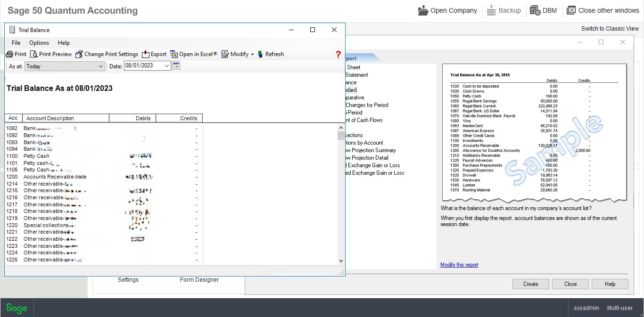The height and width of the screenshot is (317, 644).
Task: Refresh the Trial Balance report
Action: click(271, 54)
